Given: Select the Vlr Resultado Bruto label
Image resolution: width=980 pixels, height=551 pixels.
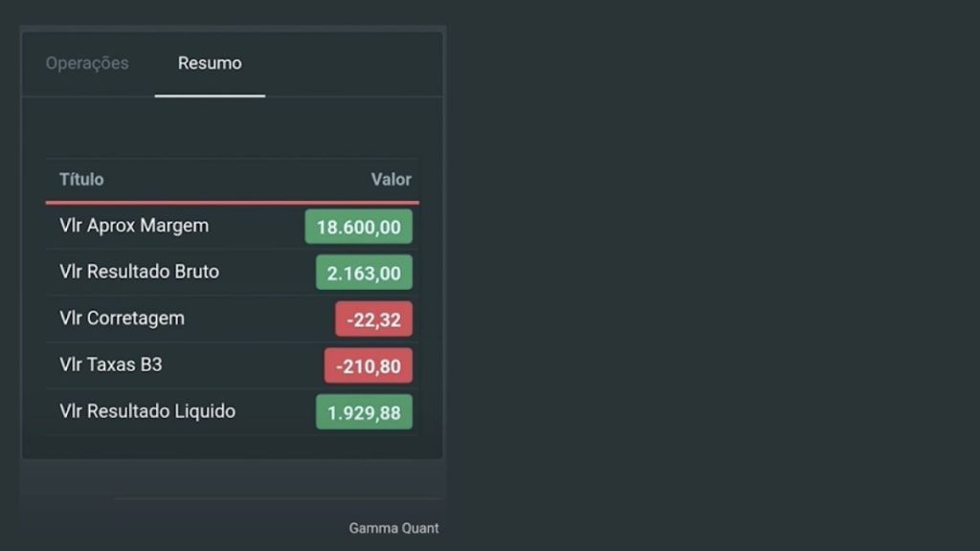Looking at the screenshot, I should (139, 272).
